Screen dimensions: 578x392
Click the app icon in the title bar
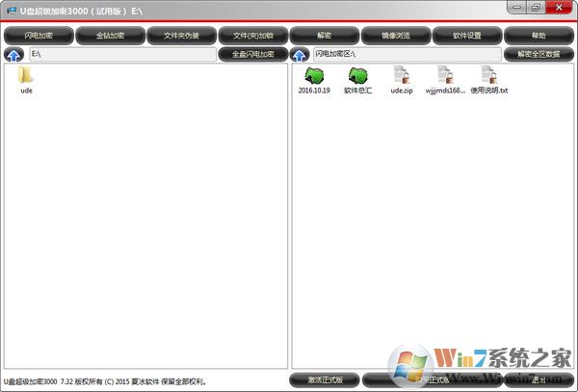pyautogui.click(x=12, y=10)
